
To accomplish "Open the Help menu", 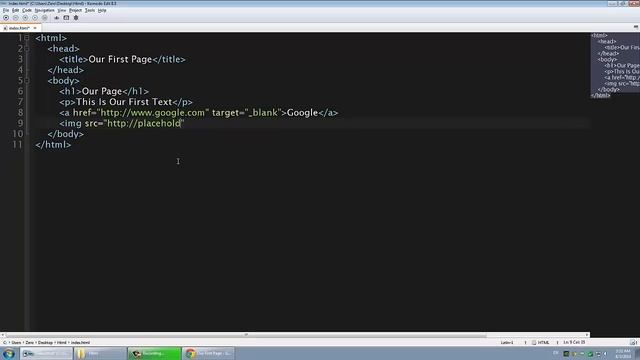I will [102, 10].
